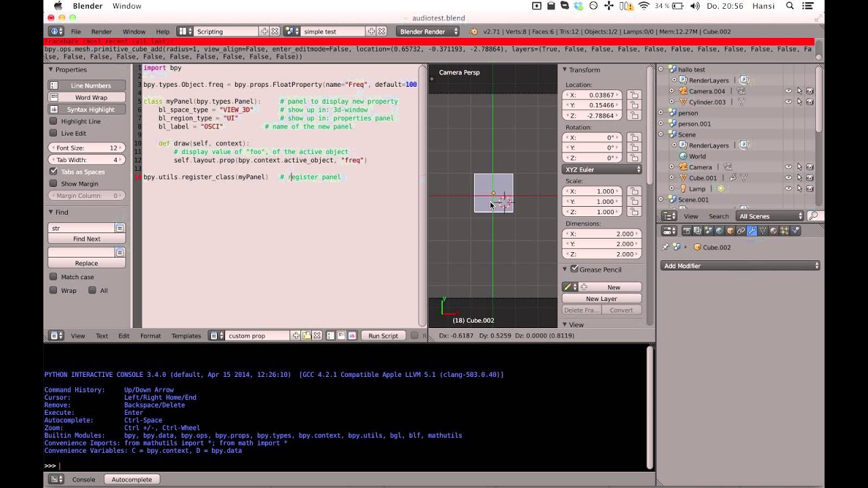Open the Material properties tab (sphere icon)
Screen dimensions: 868x488
click(774, 230)
